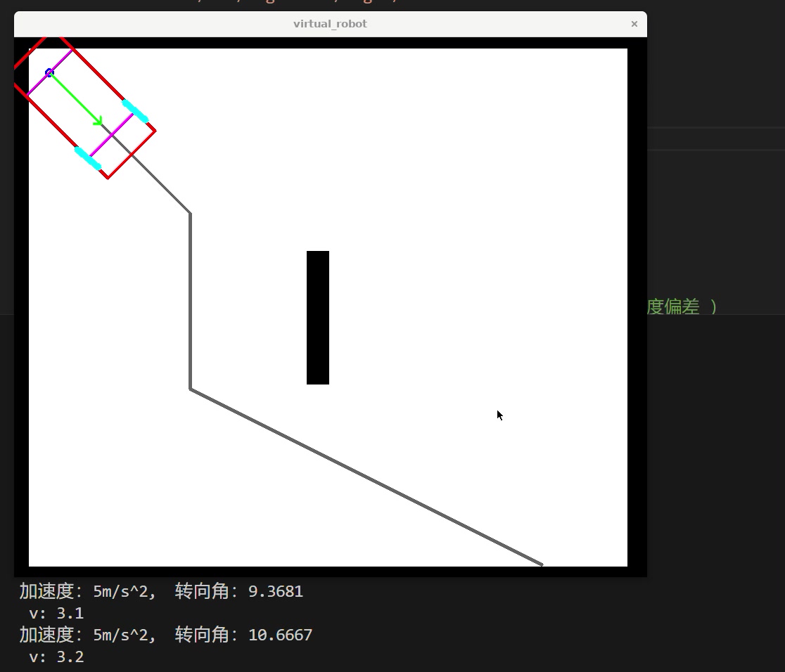This screenshot has width=785, height=672.
Task: Click the virtual_robot title bar text
Action: click(330, 24)
